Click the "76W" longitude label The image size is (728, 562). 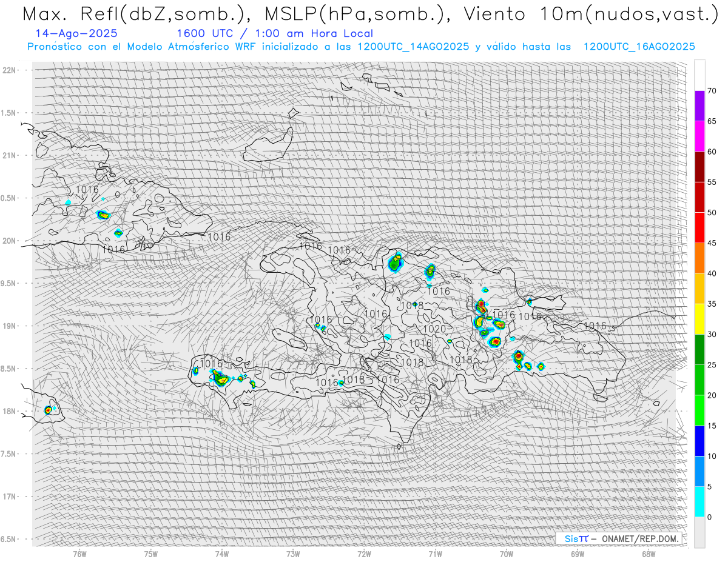[x=79, y=554]
